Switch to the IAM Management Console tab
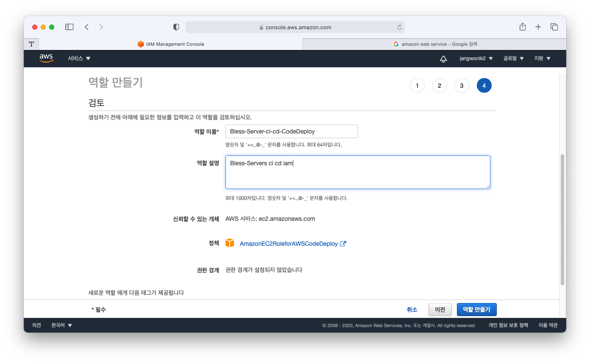 (x=171, y=44)
